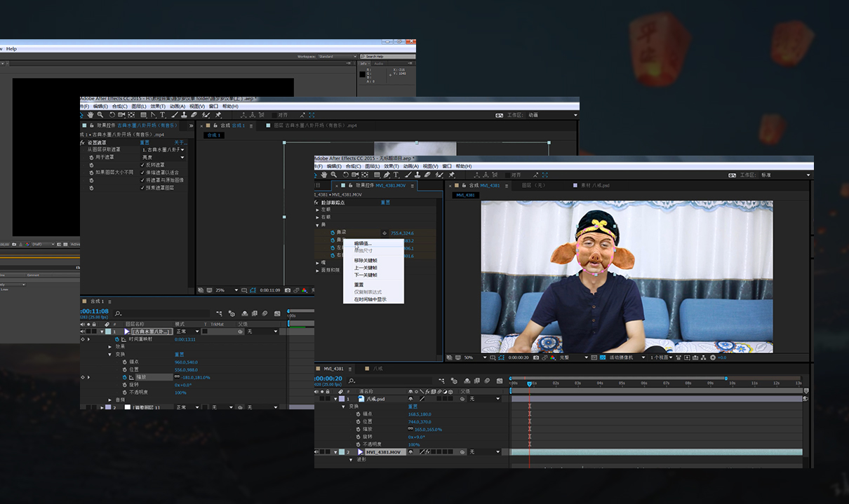849x504 pixels.
Task: Open the 活动摄像机 camera dropdown
Action: pyautogui.click(x=626, y=357)
